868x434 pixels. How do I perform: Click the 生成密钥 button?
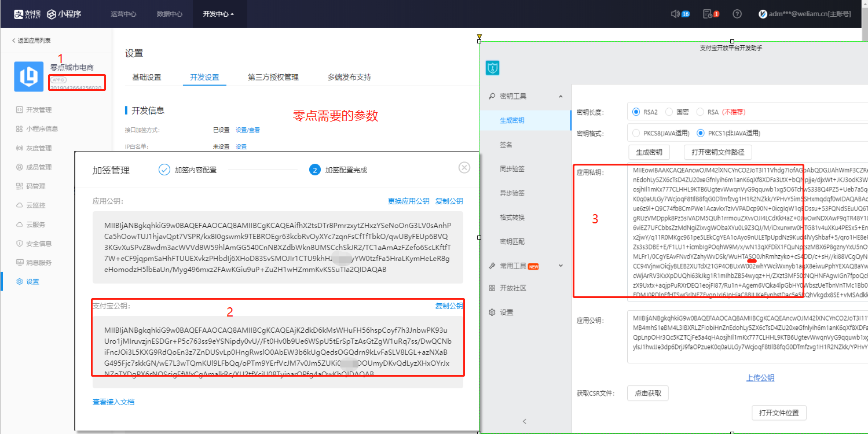click(x=649, y=152)
